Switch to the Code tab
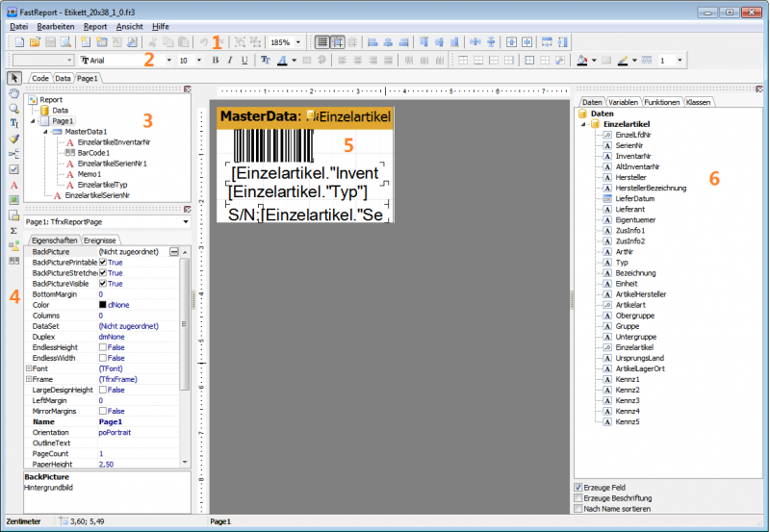 point(40,78)
